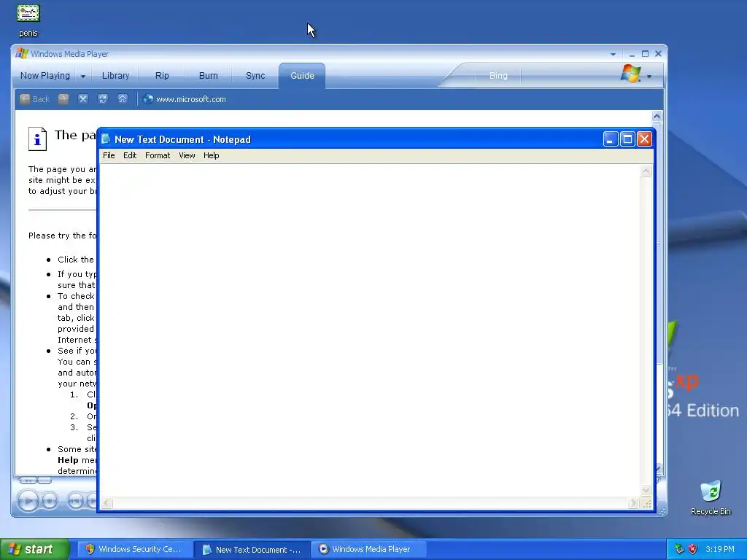Maximize the Notepad window
The height and width of the screenshot is (560, 747).
pyautogui.click(x=627, y=139)
